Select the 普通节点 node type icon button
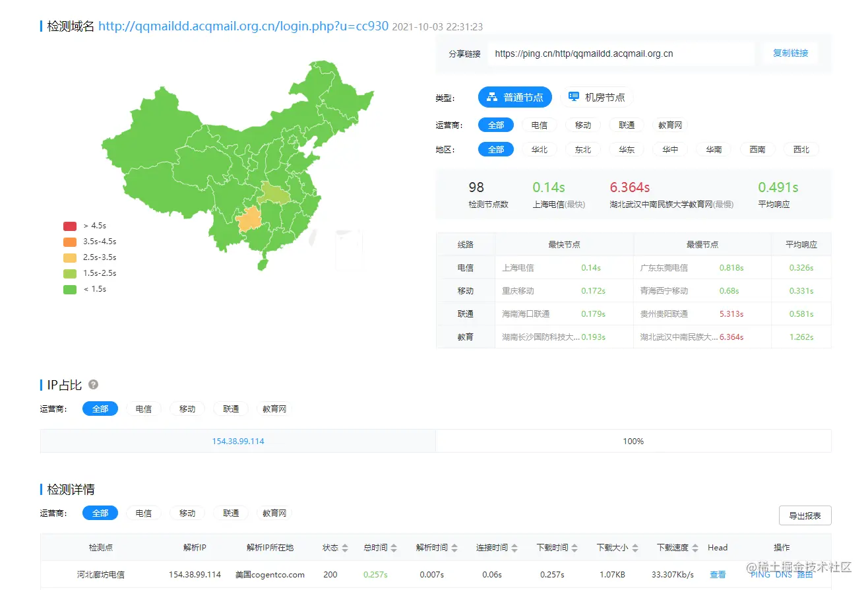The height and width of the screenshot is (590, 868). pyautogui.click(x=514, y=98)
